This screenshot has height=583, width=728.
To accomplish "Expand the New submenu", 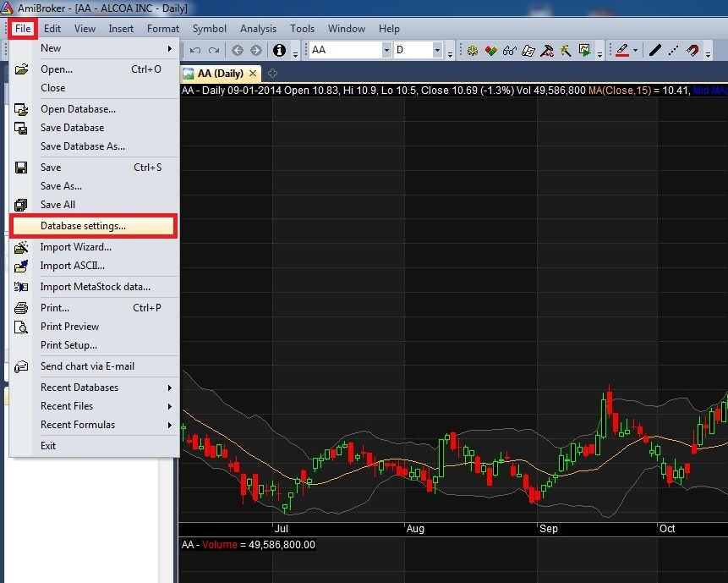I will point(94,48).
